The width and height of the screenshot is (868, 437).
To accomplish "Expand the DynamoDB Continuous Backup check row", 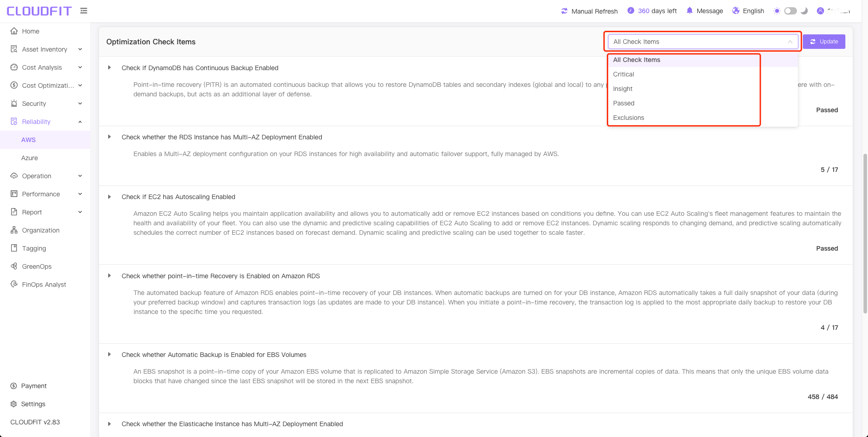I will point(110,68).
